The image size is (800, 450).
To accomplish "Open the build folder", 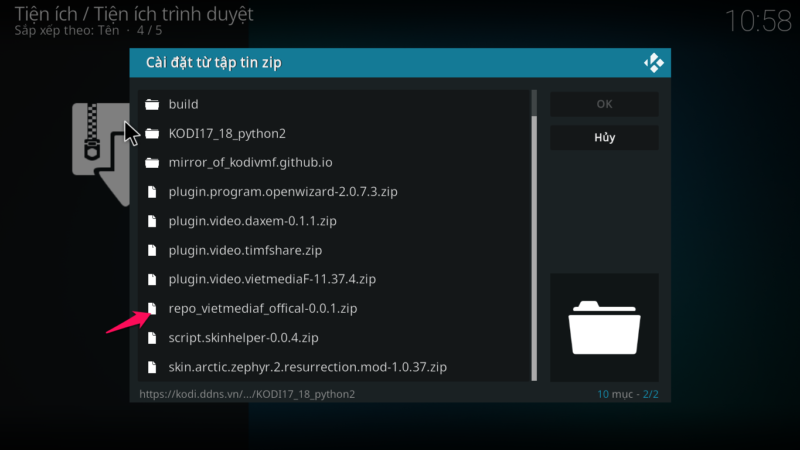I will pyautogui.click(x=184, y=104).
